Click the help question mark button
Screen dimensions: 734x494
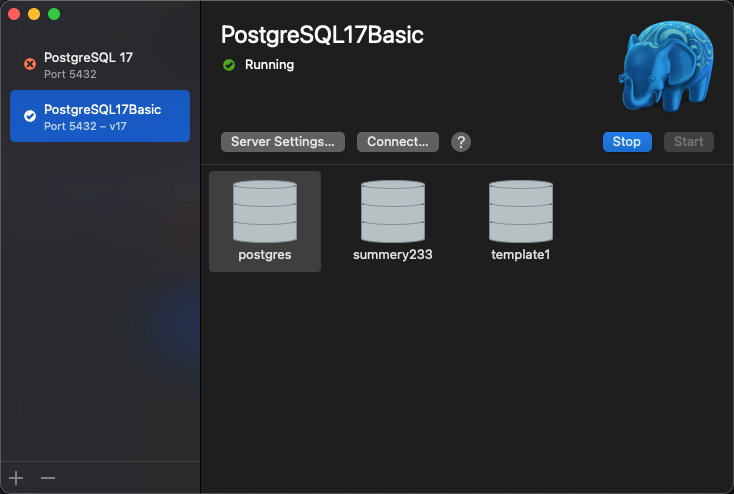click(x=461, y=142)
